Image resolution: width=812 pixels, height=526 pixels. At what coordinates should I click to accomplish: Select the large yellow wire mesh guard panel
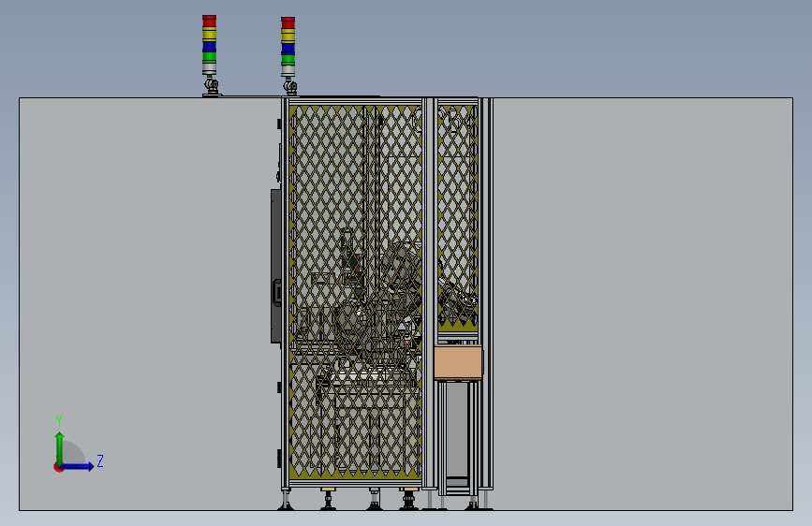(355, 291)
